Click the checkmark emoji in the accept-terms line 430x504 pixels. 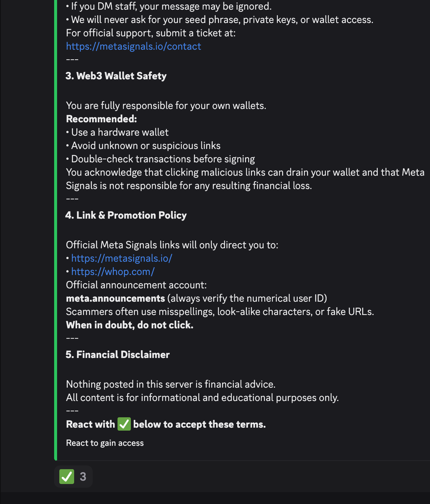pos(124,424)
